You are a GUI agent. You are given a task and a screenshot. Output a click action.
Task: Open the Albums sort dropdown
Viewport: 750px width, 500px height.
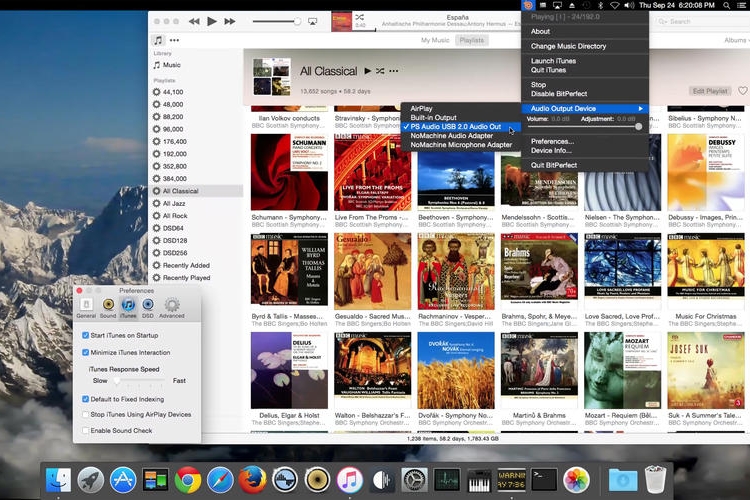click(736, 40)
